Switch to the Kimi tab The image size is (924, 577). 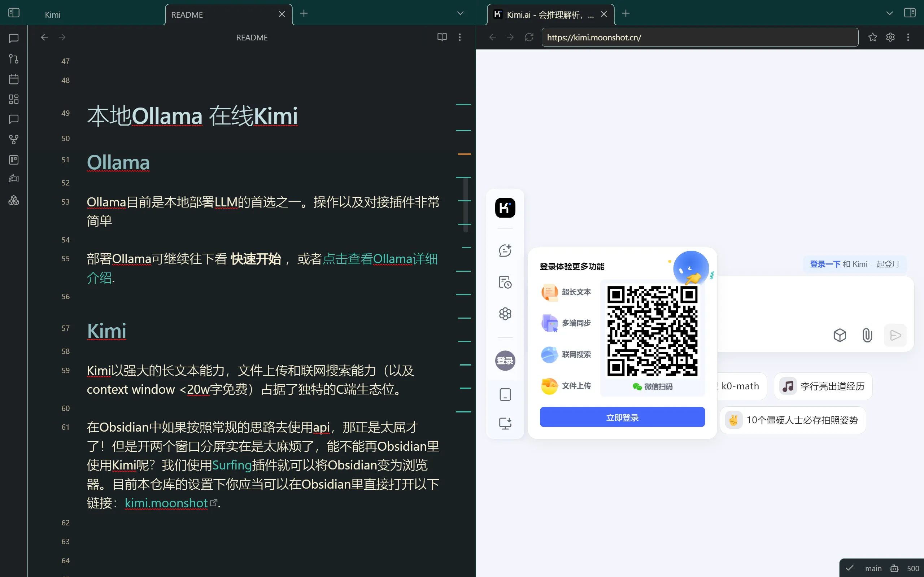pos(53,14)
